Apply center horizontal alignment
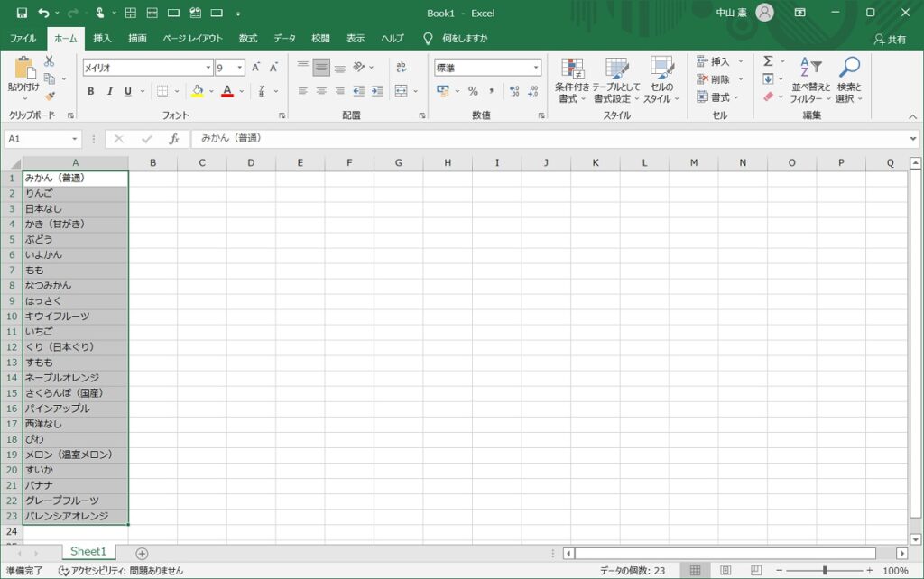 321,91
